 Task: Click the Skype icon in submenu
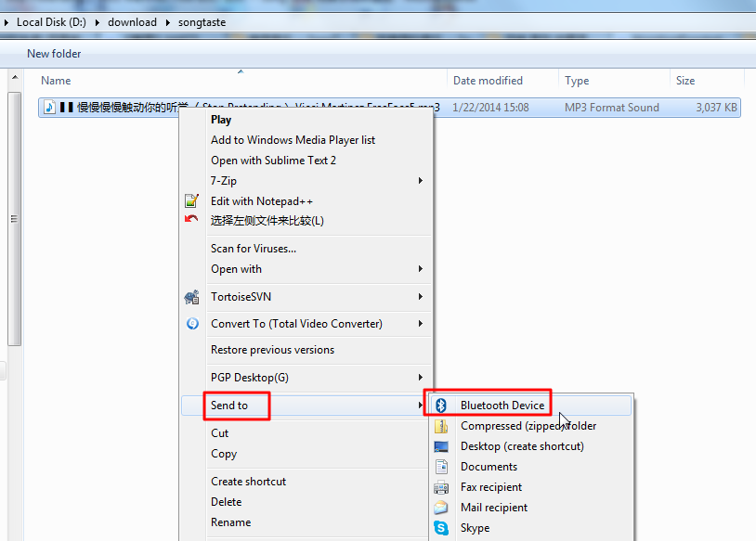[x=440, y=528]
